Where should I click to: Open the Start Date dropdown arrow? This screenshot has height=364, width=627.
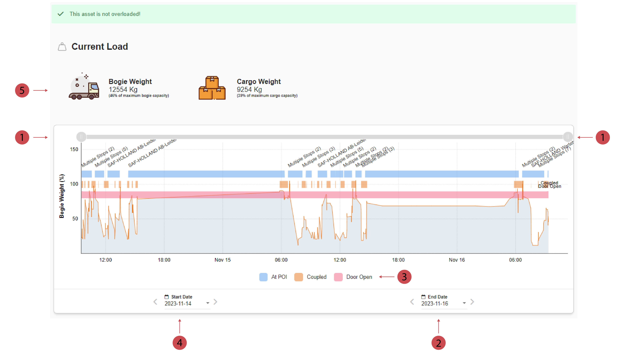pyautogui.click(x=208, y=303)
